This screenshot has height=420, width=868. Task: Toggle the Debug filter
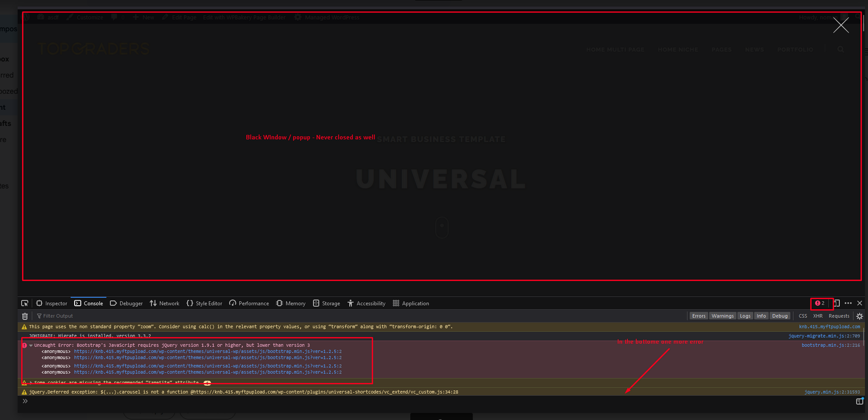tap(780, 316)
